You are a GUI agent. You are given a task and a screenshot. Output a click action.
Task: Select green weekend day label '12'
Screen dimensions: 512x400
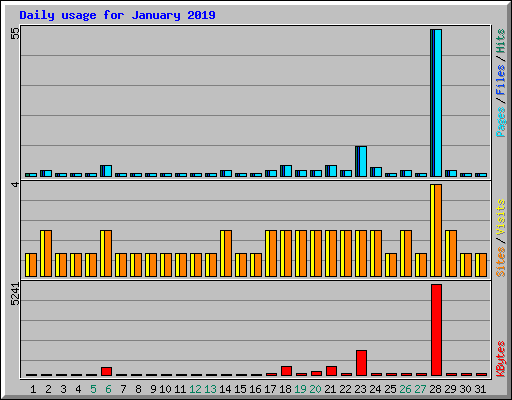click(195, 389)
